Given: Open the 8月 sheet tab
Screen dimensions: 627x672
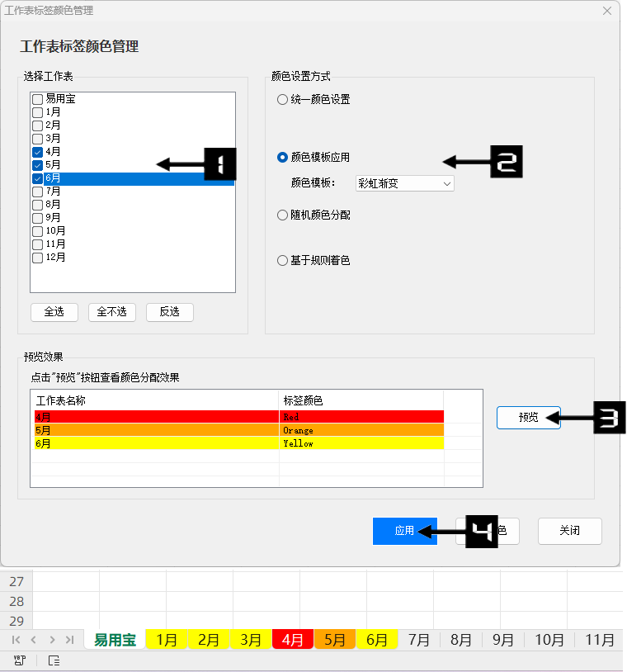Looking at the screenshot, I should [x=460, y=640].
